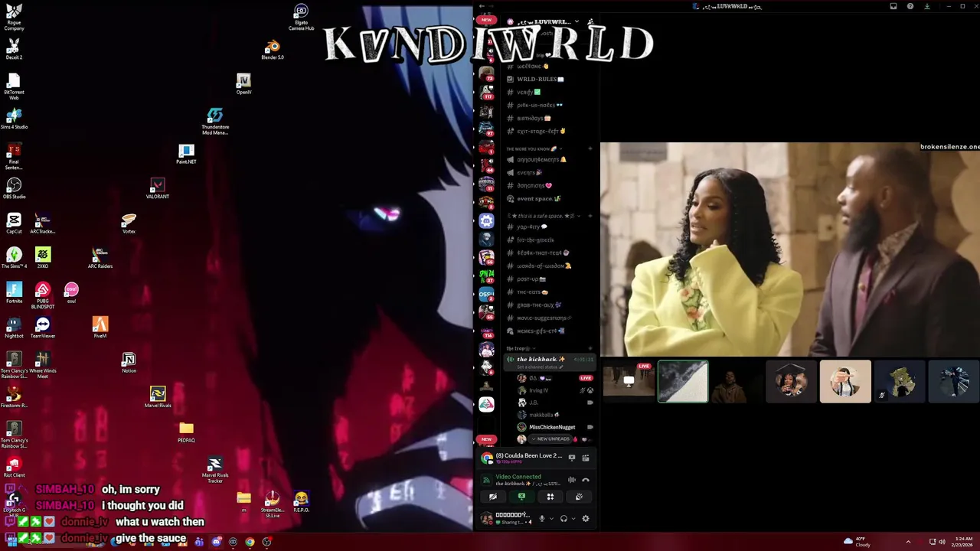Screen dimensions: 980x551
Task: Open the wrld-rules channel
Action: (x=541, y=79)
